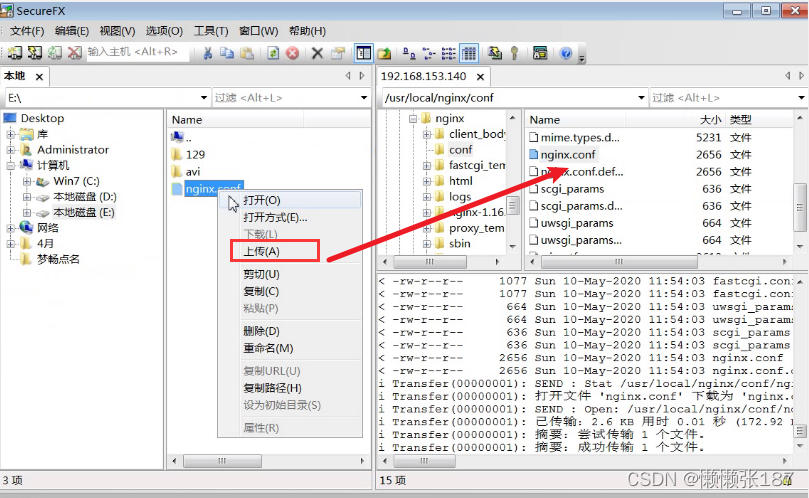Screen dimensions: 809x498
Task: Choose 删除(D) from context menu
Action: pos(290,331)
